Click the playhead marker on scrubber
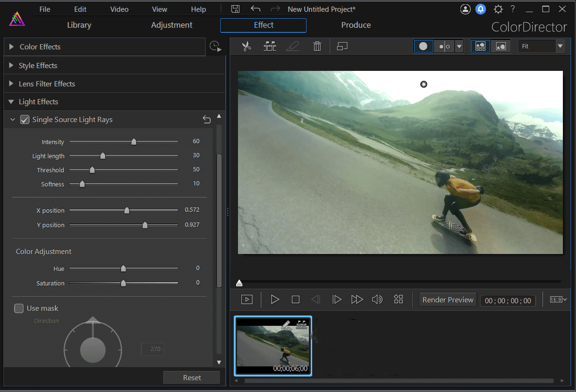Image resolution: width=576 pixels, height=392 pixels. click(239, 283)
